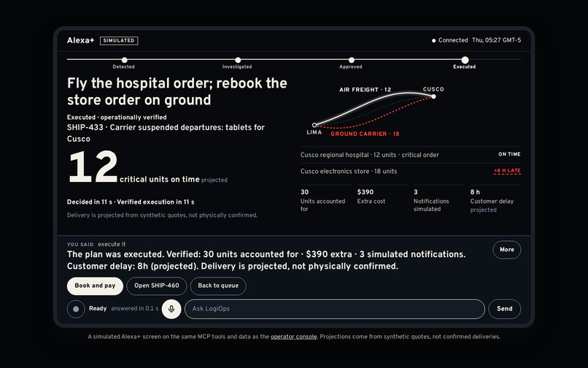588x368 pixels.
Task: Click the YOU SAID execute it line
Action: (x=96, y=244)
